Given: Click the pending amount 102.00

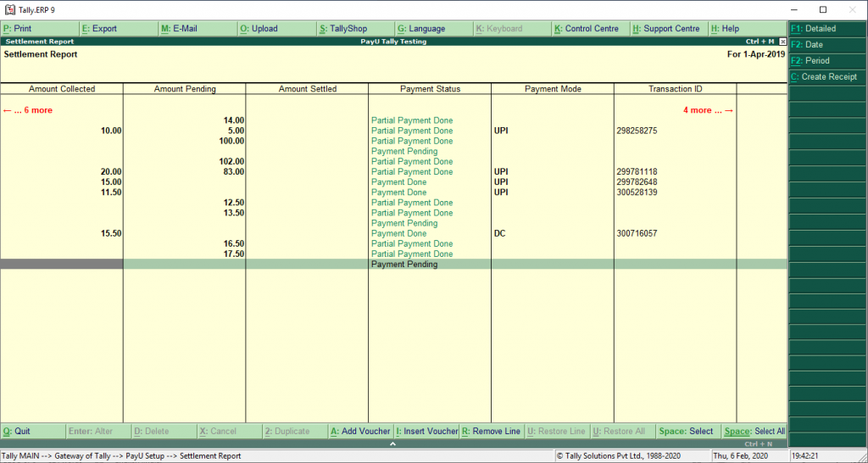Looking at the screenshot, I should 231,162.
